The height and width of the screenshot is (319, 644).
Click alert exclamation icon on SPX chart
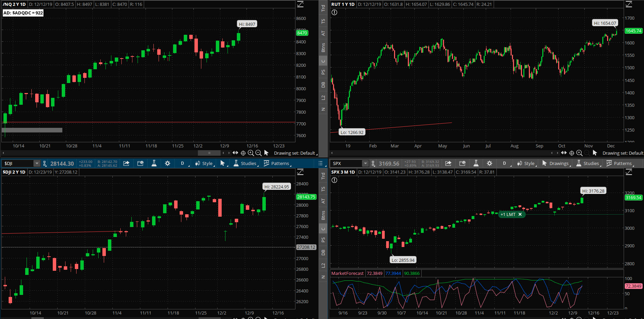(x=334, y=180)
